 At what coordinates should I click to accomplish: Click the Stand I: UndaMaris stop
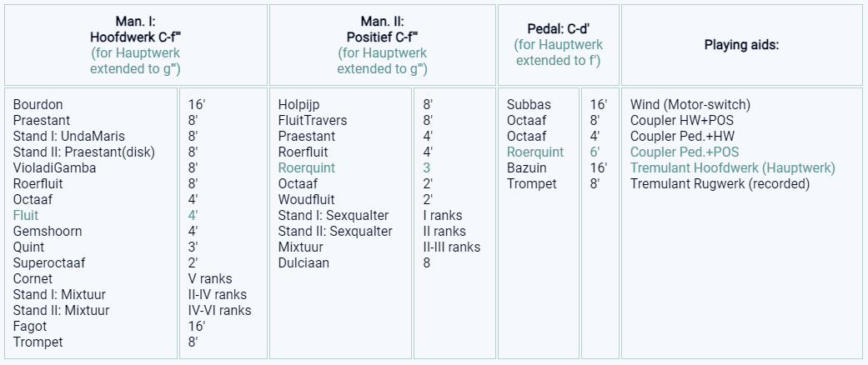coord(72,137)
